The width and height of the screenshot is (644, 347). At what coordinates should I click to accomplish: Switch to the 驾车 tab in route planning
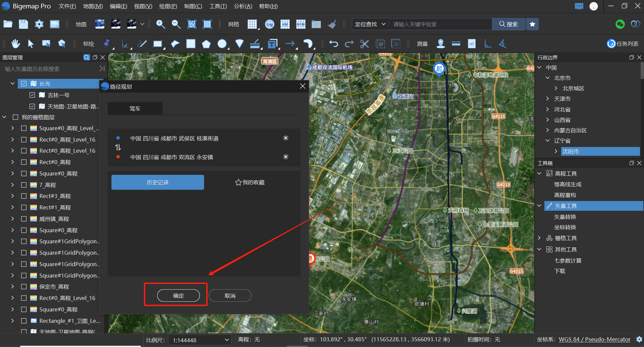pos(135,108)
